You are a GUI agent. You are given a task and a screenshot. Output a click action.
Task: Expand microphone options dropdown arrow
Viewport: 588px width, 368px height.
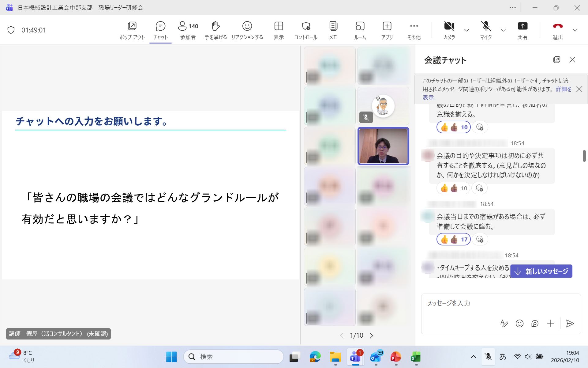[x=503, y=30]
